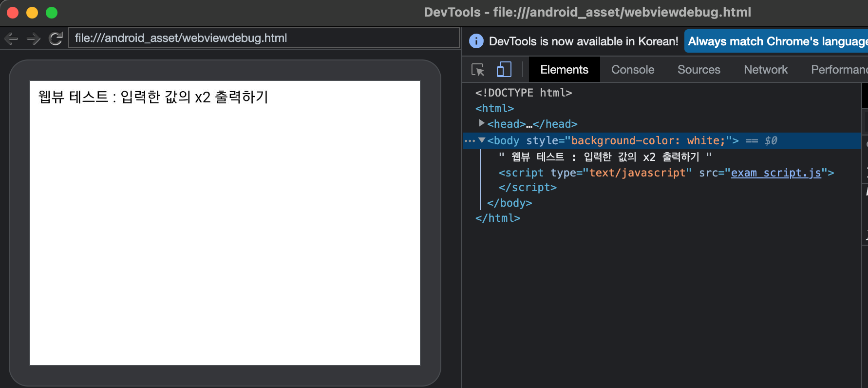Switch to the Elements tab
Viewport: 868px width, 388px height.
(564, 70)
